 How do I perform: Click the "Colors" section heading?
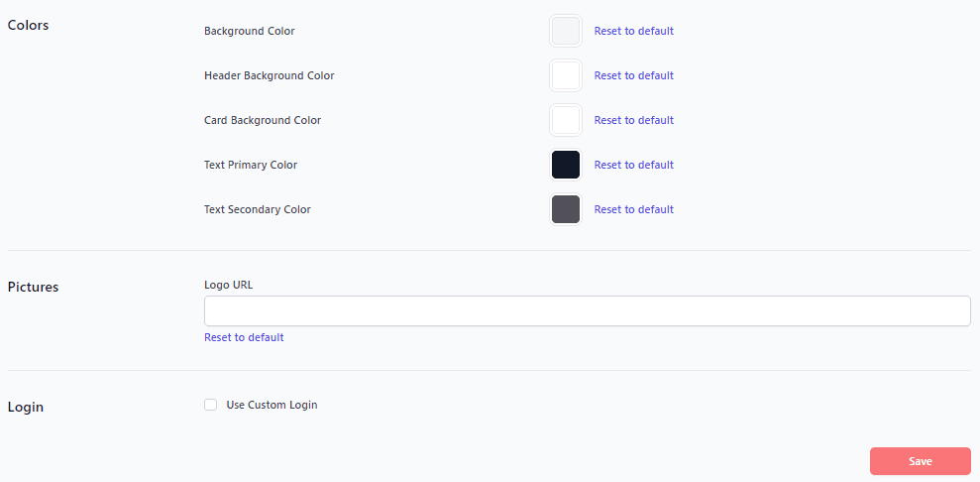point(28,25)
